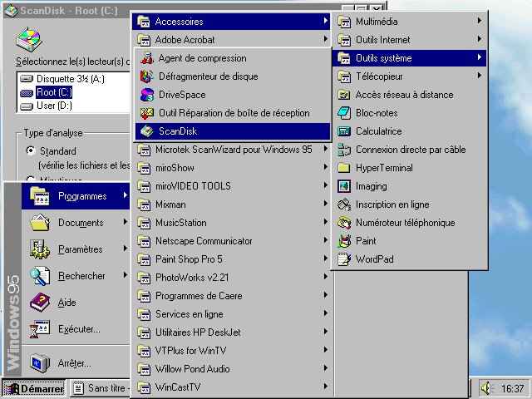Open the Paint icon
Image resolution: width=532 pixels, height=399 pixels.
coord(344,241)
